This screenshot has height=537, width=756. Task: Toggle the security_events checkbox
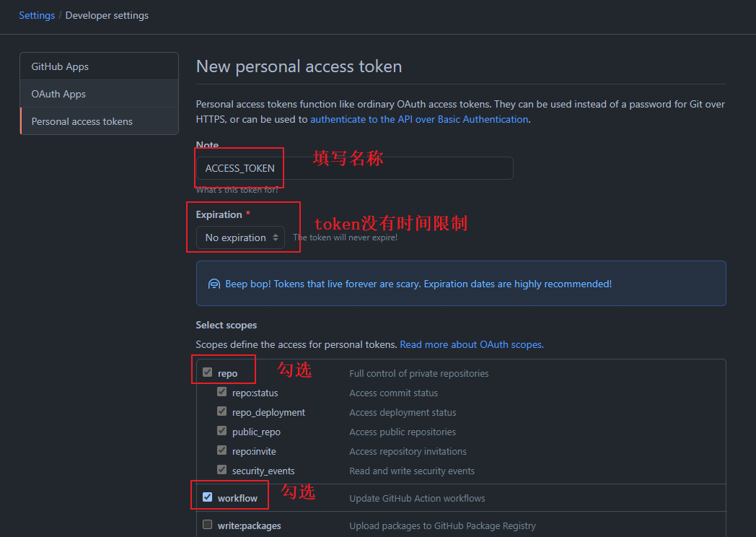point(222,470)
